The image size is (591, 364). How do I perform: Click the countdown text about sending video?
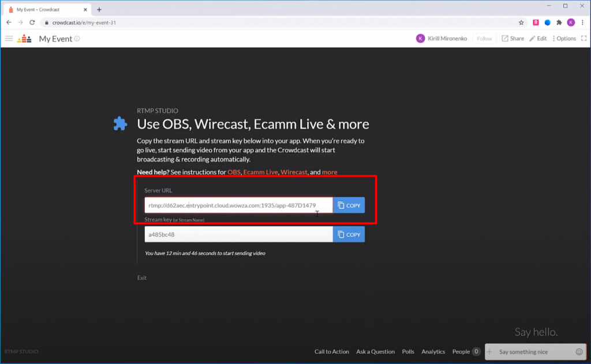coord(205,253)
